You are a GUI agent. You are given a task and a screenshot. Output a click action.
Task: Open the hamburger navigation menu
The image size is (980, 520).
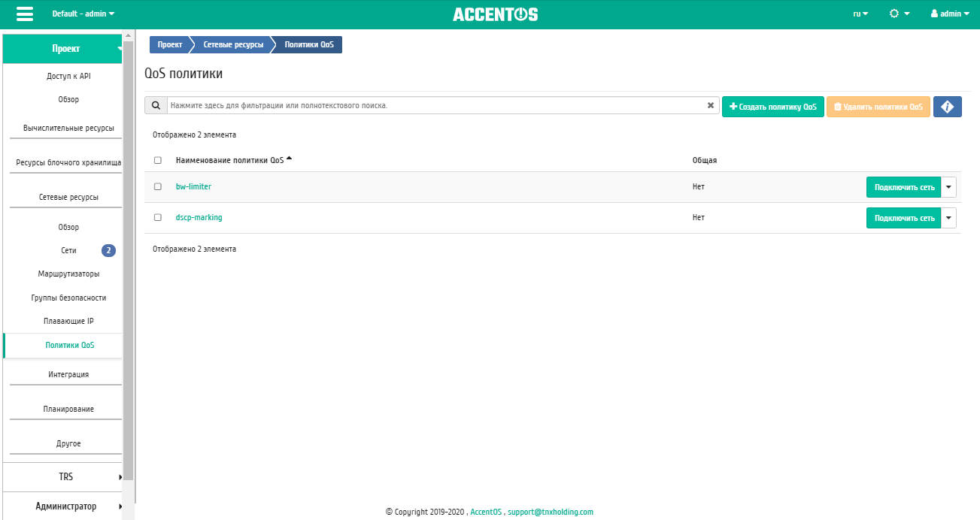point(25,14)
